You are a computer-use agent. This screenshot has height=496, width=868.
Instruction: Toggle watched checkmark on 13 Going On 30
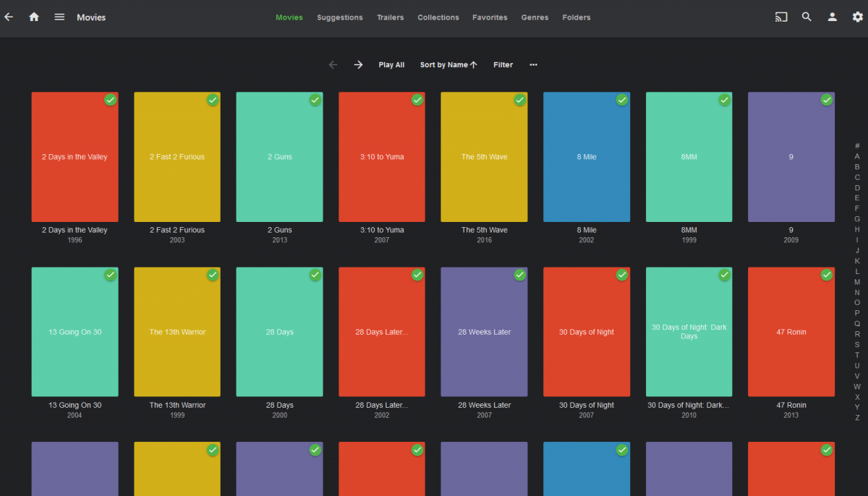[110, 275]
